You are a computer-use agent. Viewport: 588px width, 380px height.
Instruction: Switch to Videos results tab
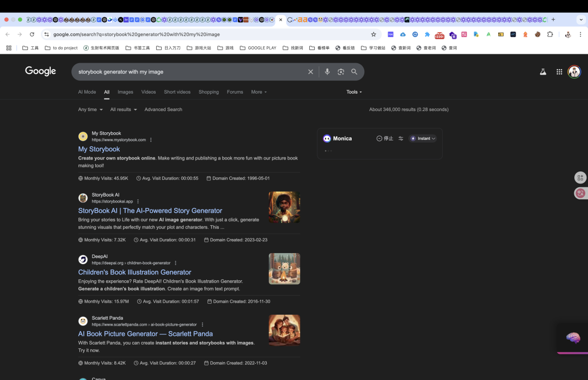[149, 92]
